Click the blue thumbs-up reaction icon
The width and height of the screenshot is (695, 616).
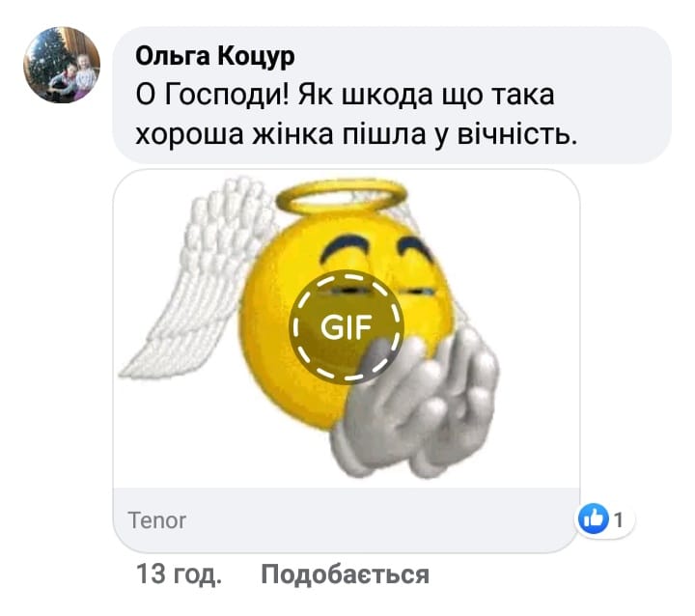(x=594, y=518)
